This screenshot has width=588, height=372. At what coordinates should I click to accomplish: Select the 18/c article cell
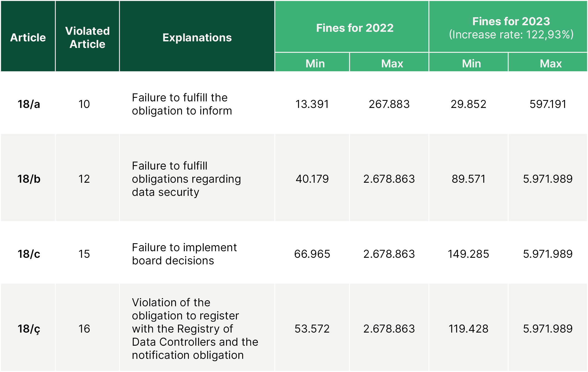29,254
